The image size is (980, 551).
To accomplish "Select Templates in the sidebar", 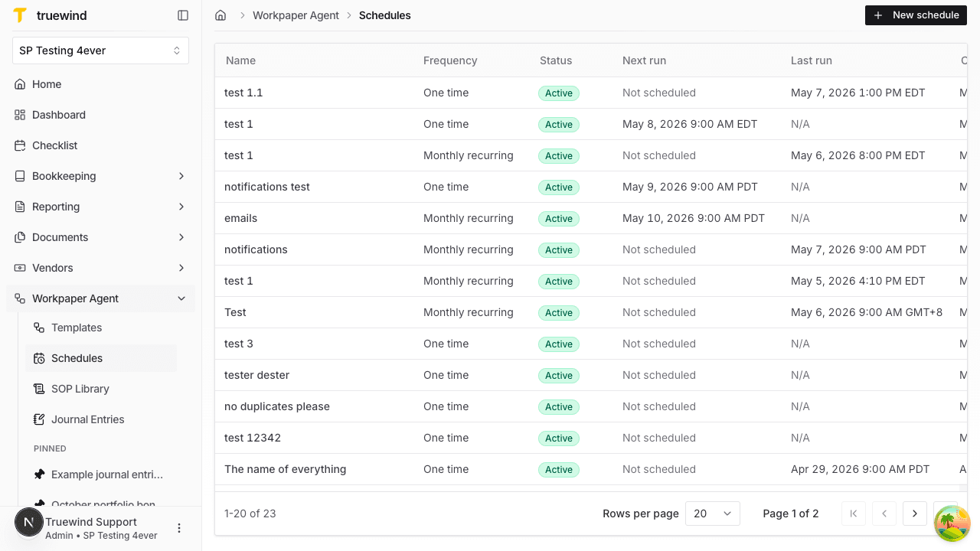I will click(101, 328).
